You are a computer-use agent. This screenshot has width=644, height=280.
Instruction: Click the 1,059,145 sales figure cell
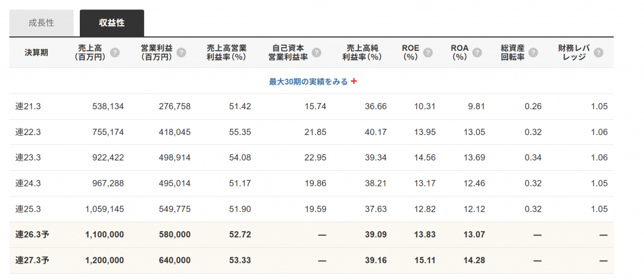101,209
